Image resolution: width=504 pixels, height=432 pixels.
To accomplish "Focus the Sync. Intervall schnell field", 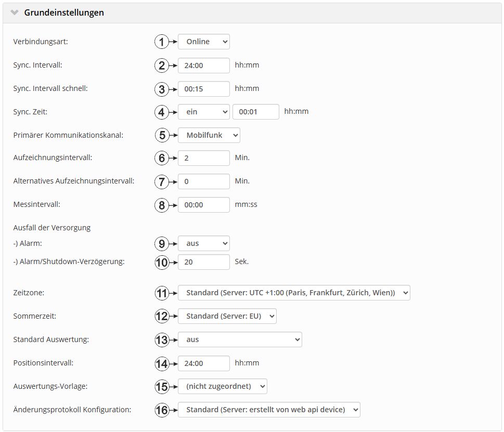I will [203, 89].
